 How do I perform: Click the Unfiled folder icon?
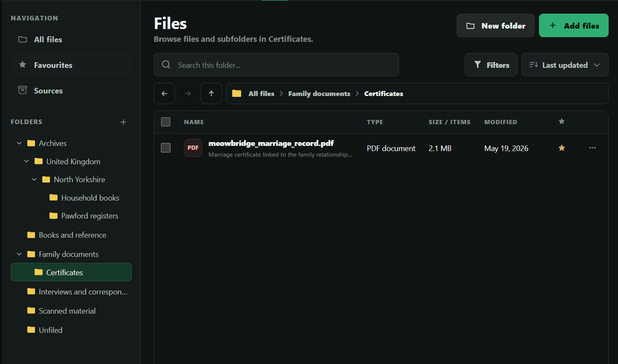coord(31,329)
